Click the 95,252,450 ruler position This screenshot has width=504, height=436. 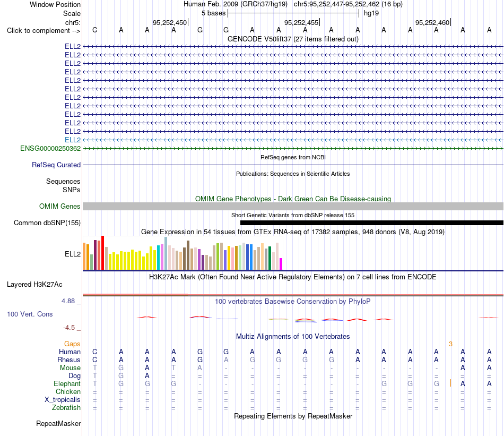coord(170,22)
